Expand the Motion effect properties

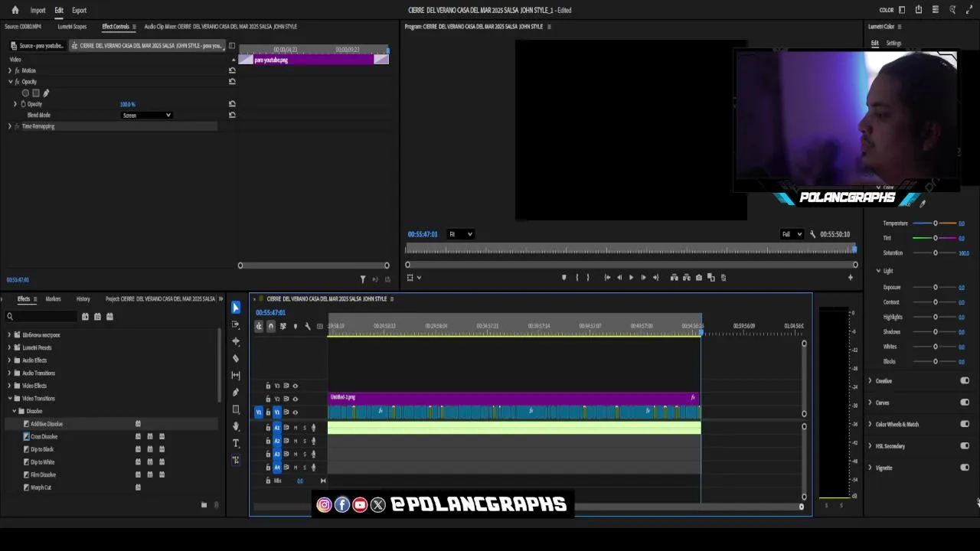click(9, 70)
